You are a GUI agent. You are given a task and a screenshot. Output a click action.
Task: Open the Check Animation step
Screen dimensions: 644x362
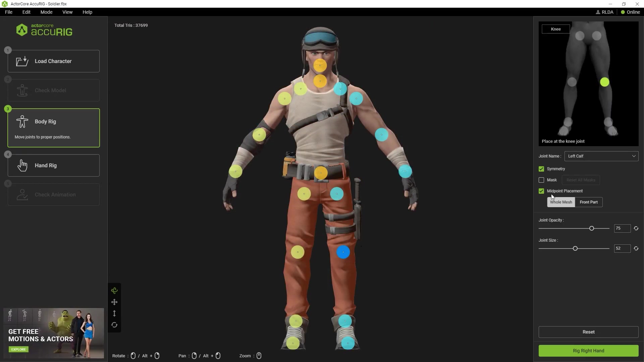[53, 194]
